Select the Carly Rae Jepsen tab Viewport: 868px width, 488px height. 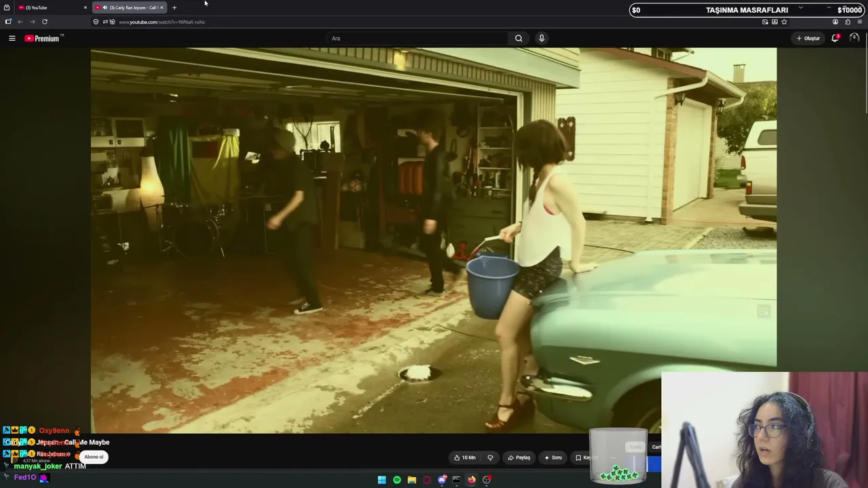tap(129, 7)
